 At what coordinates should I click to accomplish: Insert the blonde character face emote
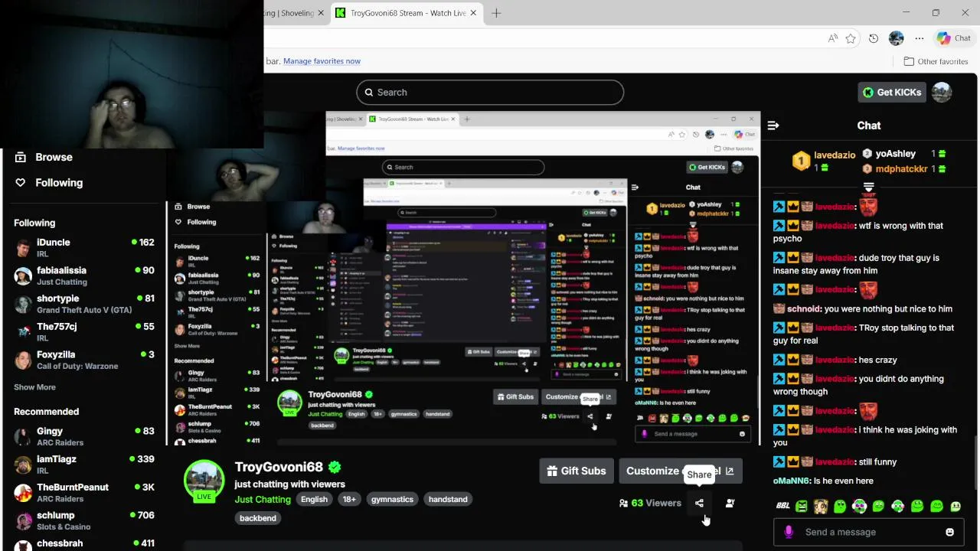tap(821, 506)
